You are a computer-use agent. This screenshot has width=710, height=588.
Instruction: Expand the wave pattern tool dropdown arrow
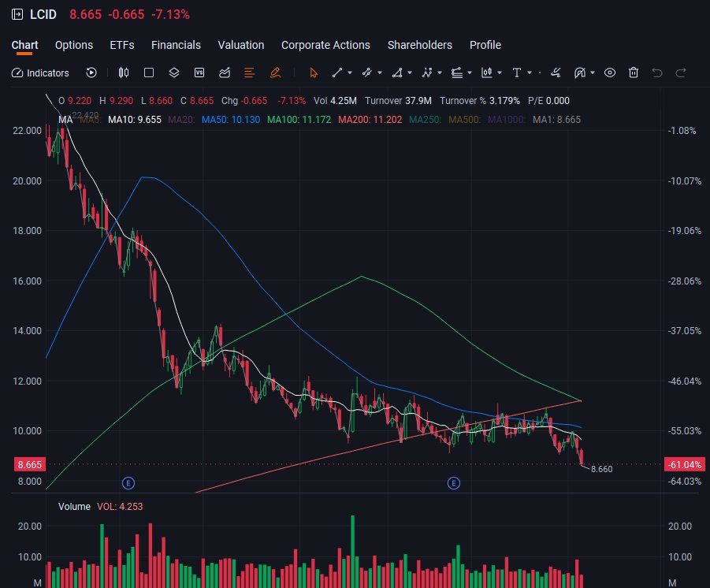(x=440, y=73)
